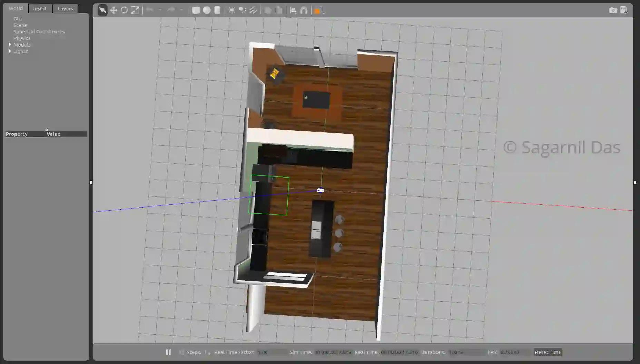This screenshot has height=364, width=640.
Task: Add a directional light
Action: 253,10
